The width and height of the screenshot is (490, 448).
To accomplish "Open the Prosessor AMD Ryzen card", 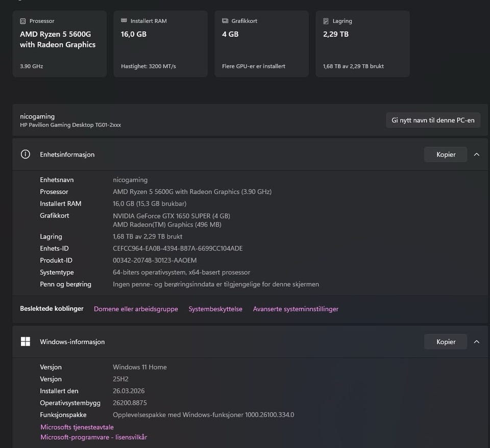I will (x=60, y=44).
